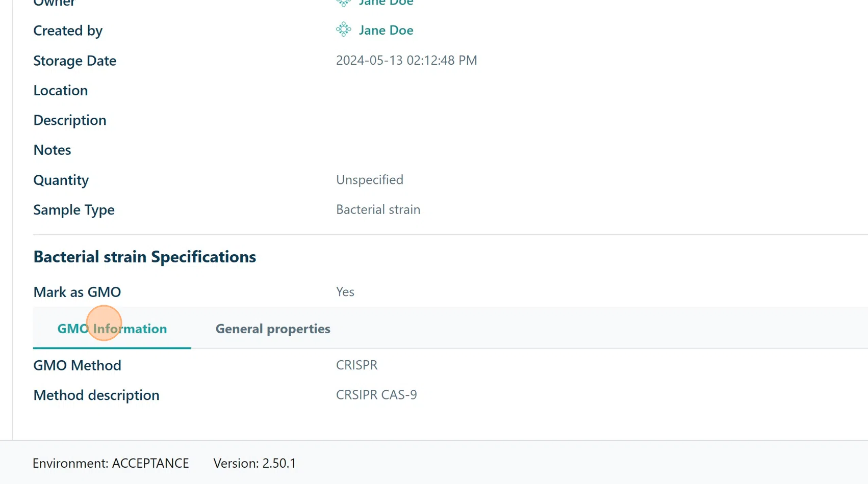The height and width of the screenshot is (484, 868).
Task: Click the Mark as GMO field label
Action: [77, 292]
